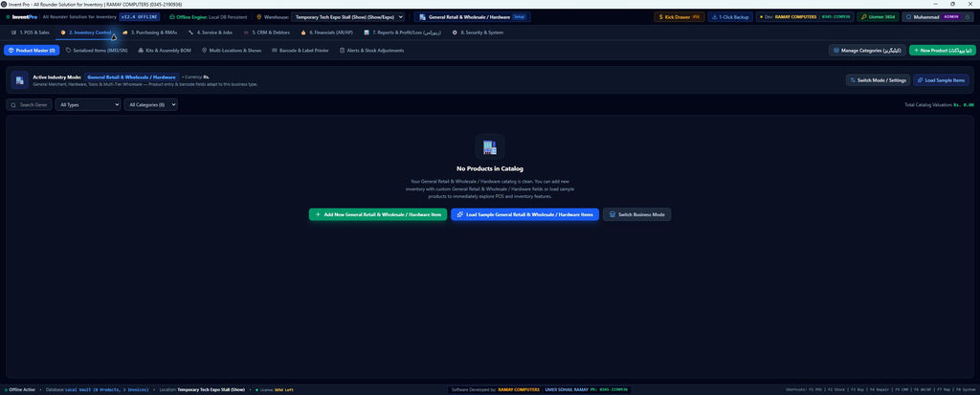Click Load Sample General Retail & Wholesale / Hardware Items
The height and width of the screenshot is (395, 980).
525,214
